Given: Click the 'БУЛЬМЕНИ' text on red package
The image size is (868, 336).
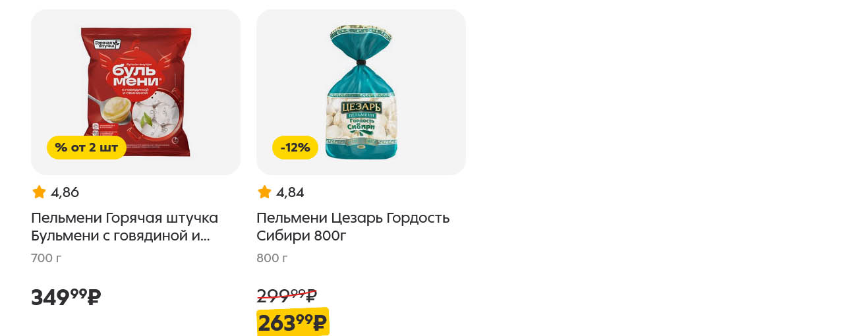Looking at the screenshot, I should (134, 75).
